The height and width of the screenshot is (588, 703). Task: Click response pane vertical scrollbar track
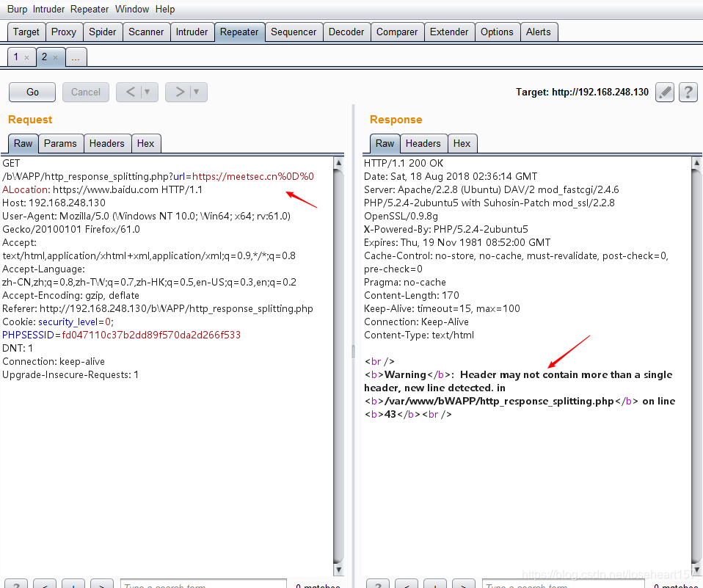pos(696,366)
